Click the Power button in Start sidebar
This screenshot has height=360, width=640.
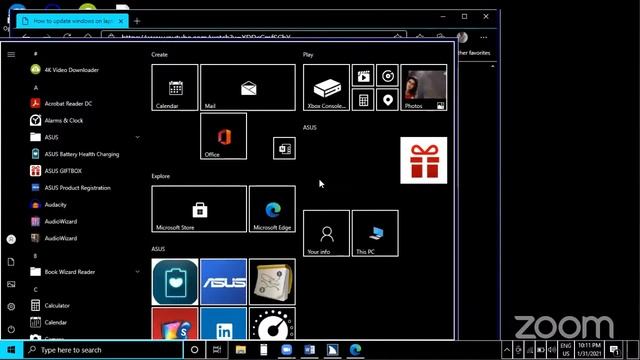pos(11,329)
